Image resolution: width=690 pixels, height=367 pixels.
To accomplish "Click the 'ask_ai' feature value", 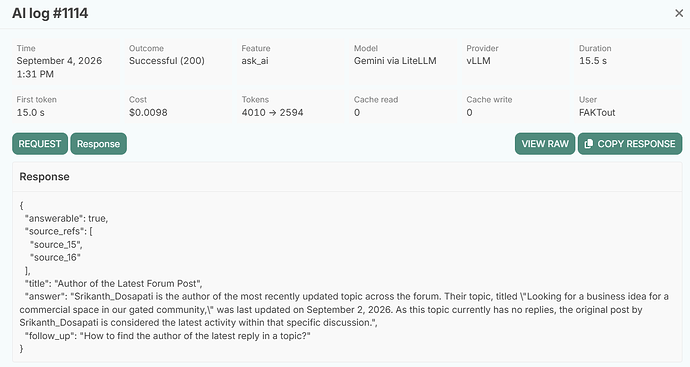I will (255, 61).
